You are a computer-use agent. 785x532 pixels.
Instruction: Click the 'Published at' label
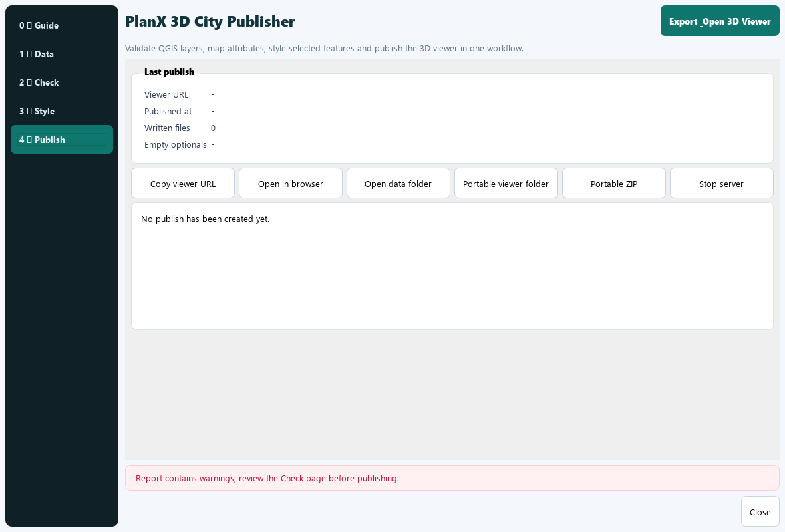168,111
